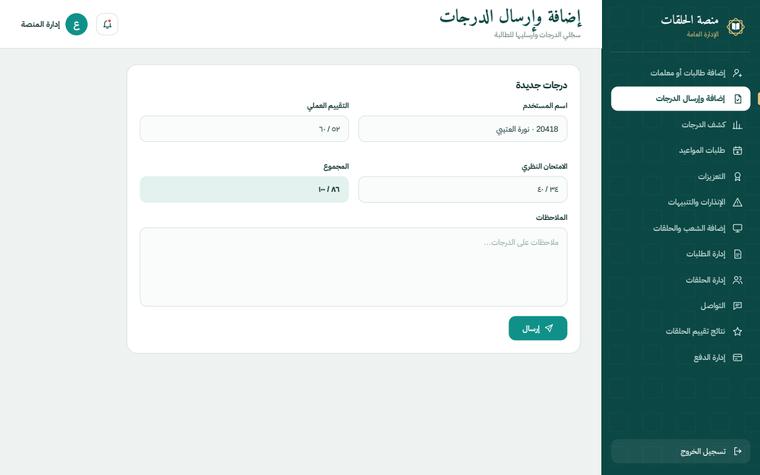Click the bar chart icon beside كشف الدرجات
This screenshot has height=475, width=760.
(x=737, y=125)
